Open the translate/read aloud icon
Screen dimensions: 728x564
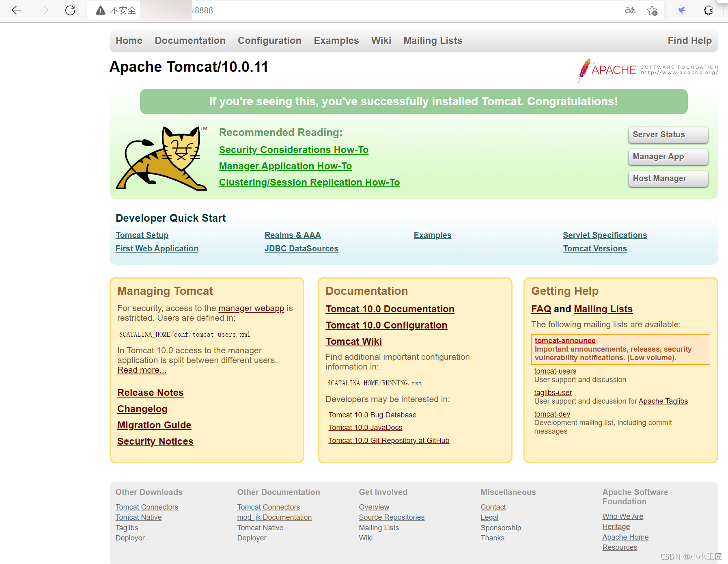630,10
